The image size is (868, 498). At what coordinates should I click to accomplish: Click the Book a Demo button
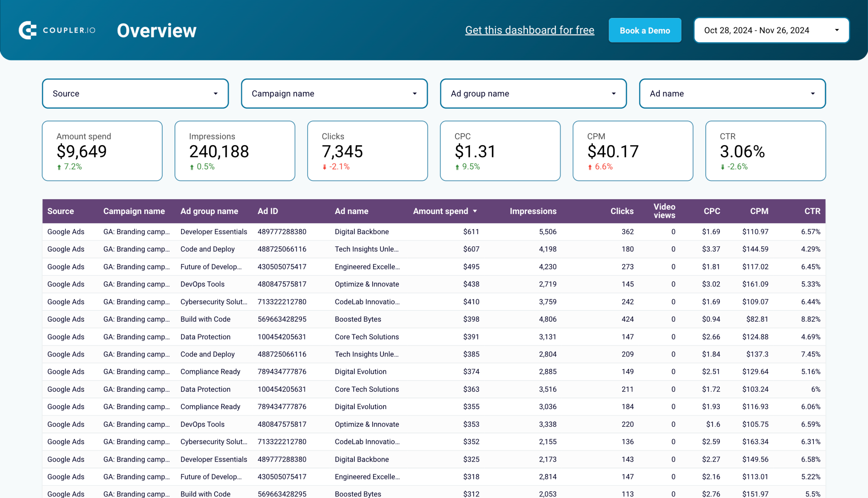tap(645, 31)
